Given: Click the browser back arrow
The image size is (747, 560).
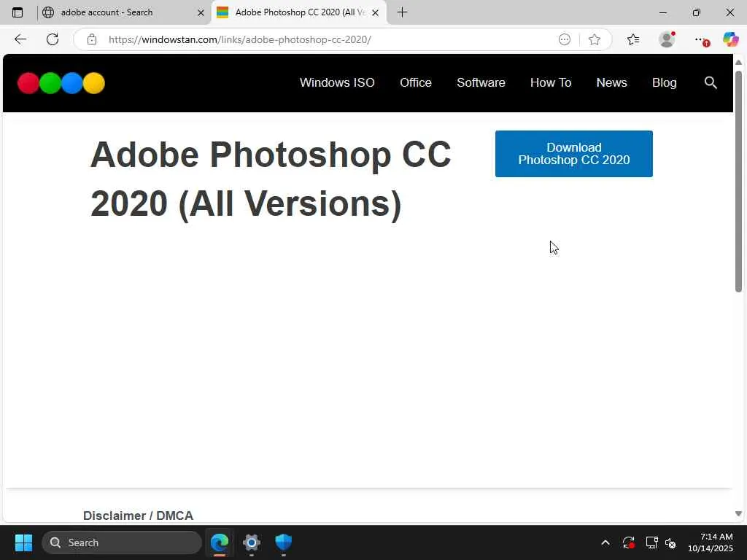Looking at the screenshot, I should (x=20, y=39).
